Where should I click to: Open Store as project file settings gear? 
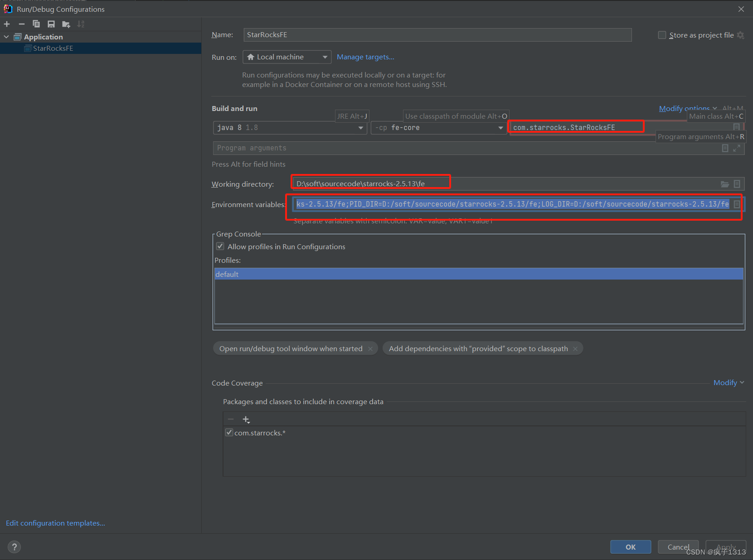(x=740, y=35)
